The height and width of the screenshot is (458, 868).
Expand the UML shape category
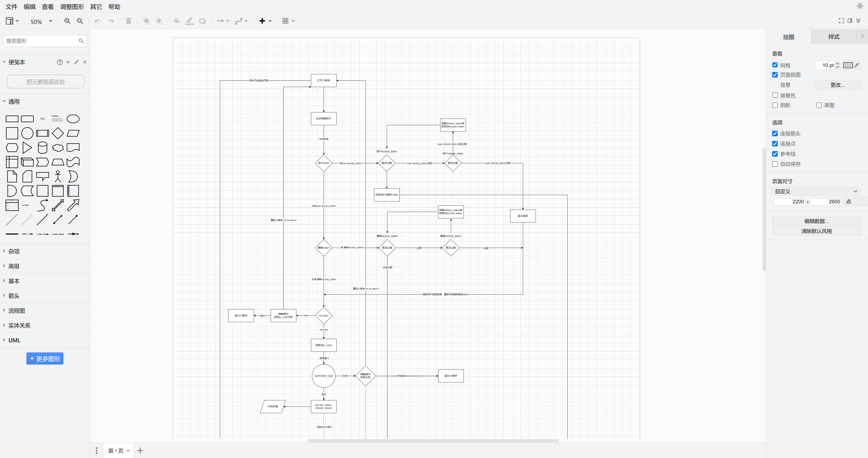pos(45,340)
